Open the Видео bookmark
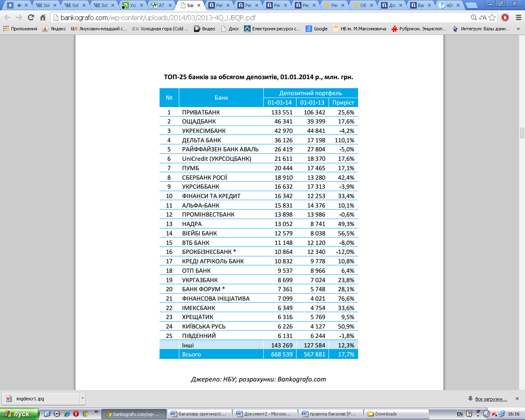The image size is (525, 420). (x=205, y=29)
